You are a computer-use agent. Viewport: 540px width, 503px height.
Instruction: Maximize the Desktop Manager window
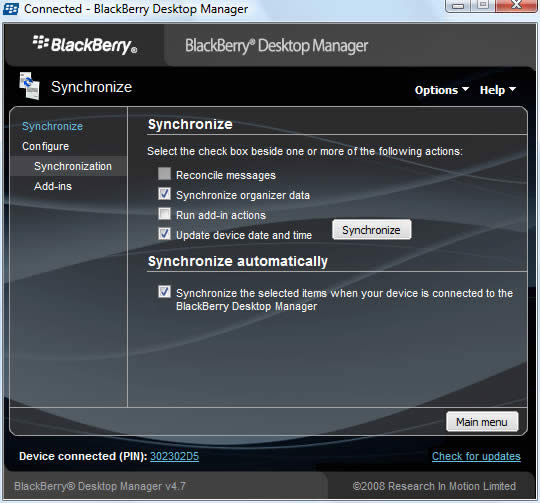[x=482, y=6]
